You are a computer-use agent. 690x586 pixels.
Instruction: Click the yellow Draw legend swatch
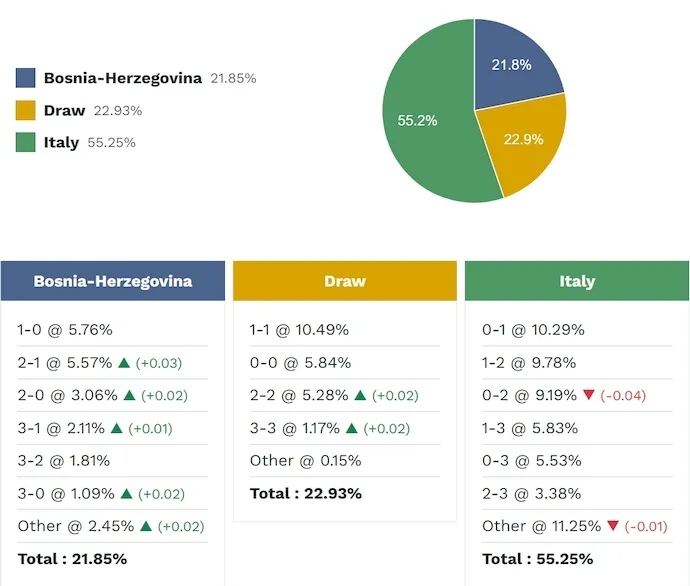coord(26,110)
